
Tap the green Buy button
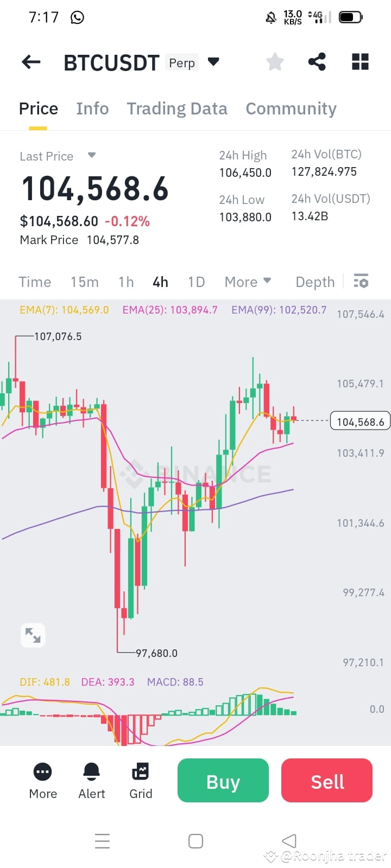(223, 781)
